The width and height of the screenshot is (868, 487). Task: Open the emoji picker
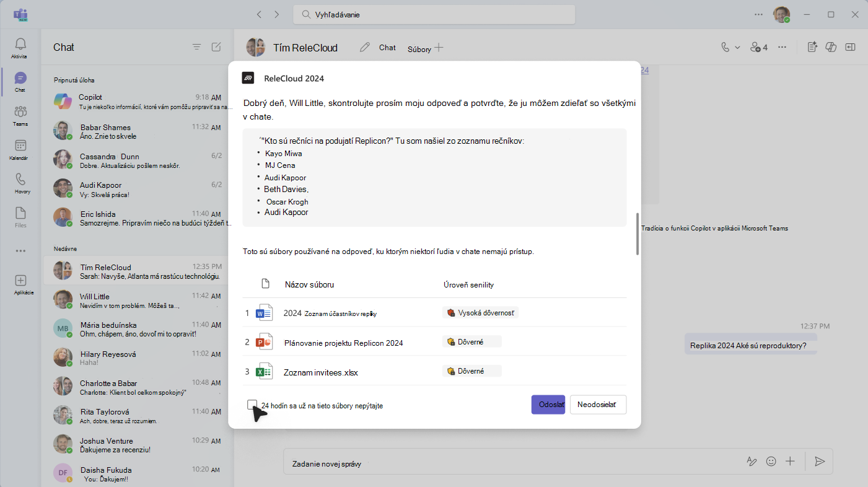tap(771, 462)
